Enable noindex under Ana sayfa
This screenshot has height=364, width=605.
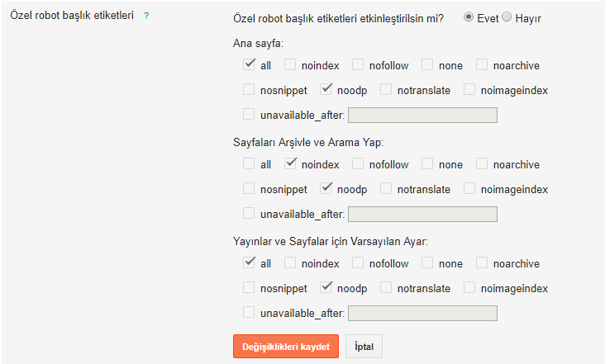click(x=290, y=64)
